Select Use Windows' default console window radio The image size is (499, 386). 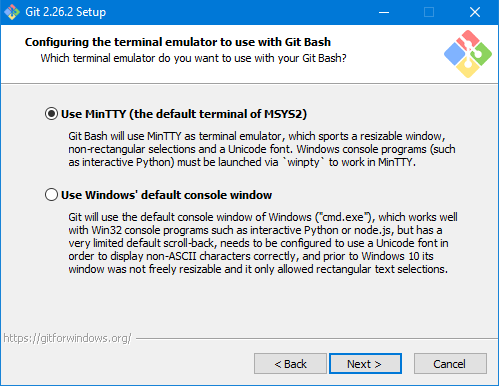51,195
